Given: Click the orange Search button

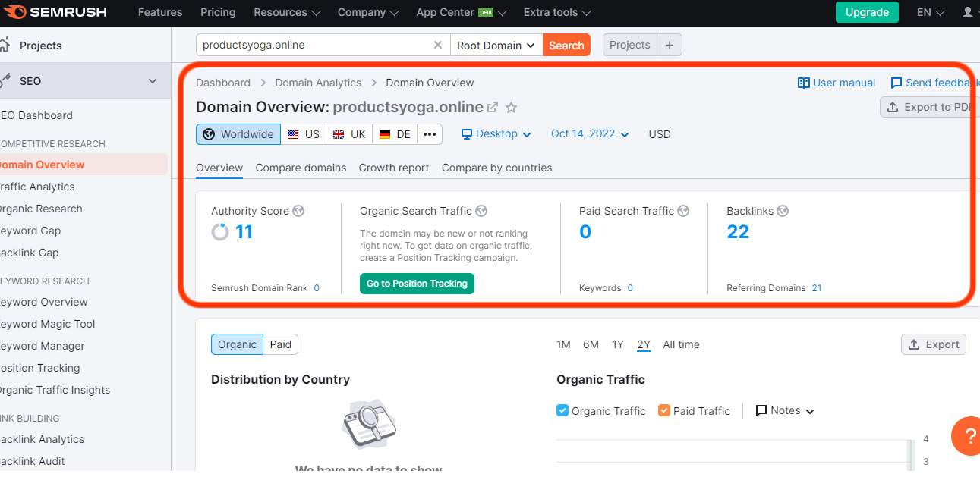Looking at the screenshot, I should click(x=566, y=45).
